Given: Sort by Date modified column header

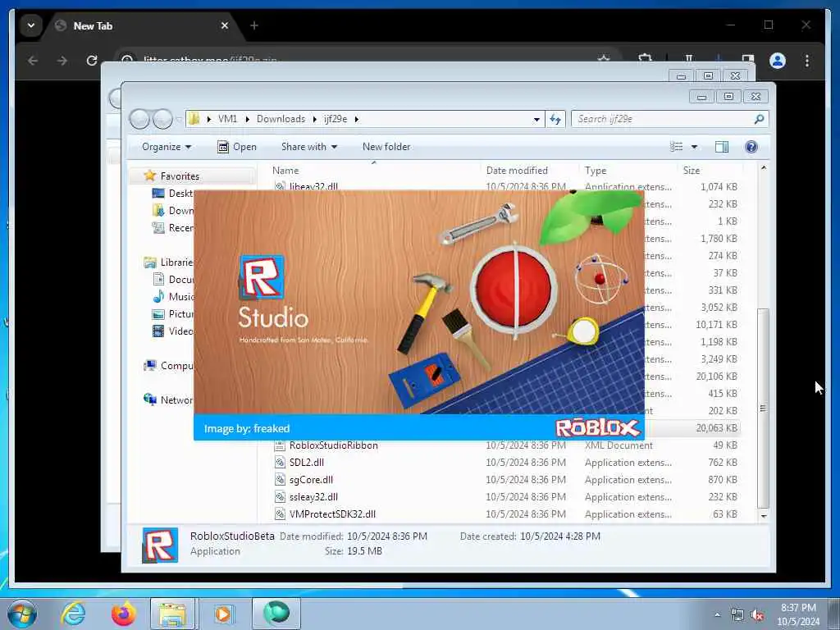Looking at the screenshot, I should (517, 171).
